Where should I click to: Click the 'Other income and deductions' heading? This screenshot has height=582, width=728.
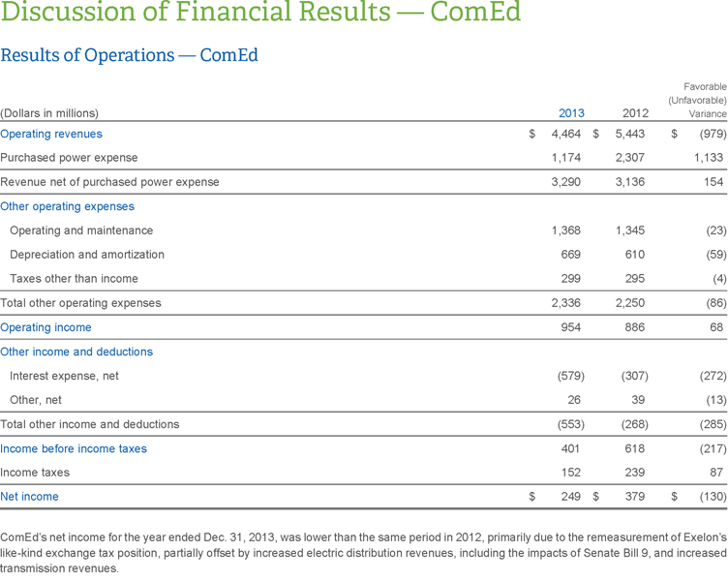(x=76, y=352)
